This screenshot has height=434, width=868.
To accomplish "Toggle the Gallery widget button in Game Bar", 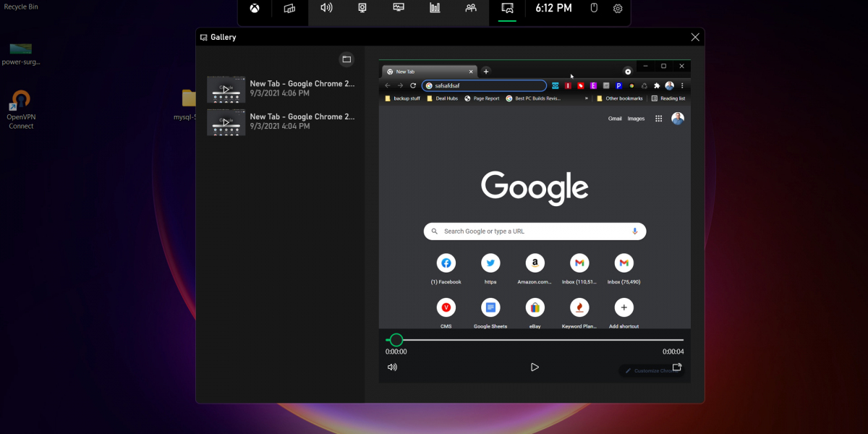I will pyautogui.click(x=508, y=9).
